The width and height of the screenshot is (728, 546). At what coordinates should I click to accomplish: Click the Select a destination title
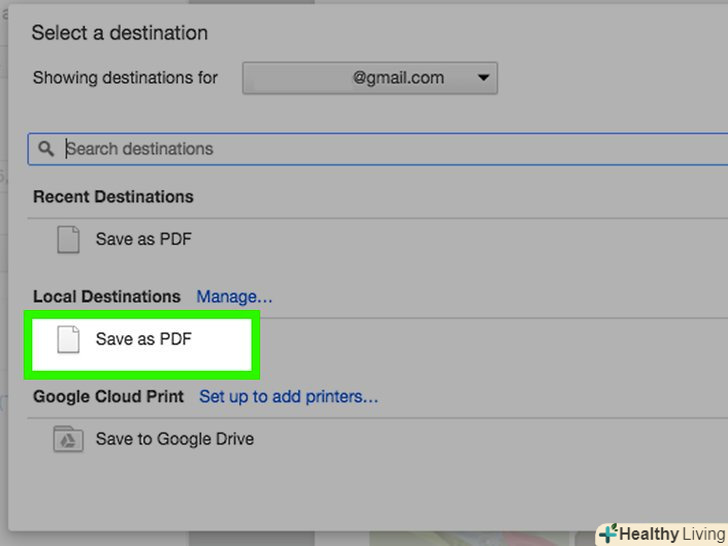[x=119, y=33]
